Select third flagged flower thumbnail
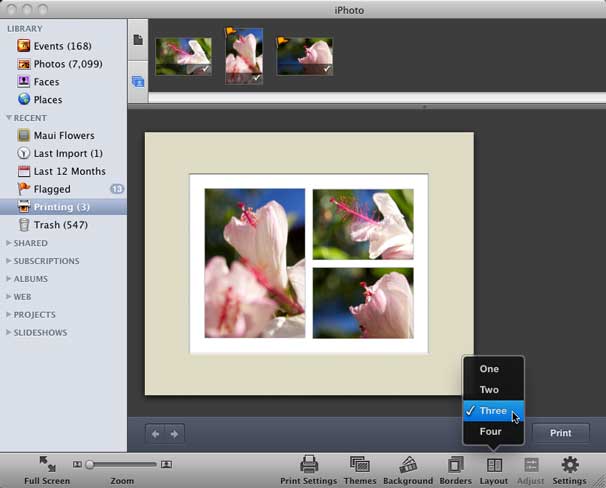The image size is (606, 488). click(305, 56)
